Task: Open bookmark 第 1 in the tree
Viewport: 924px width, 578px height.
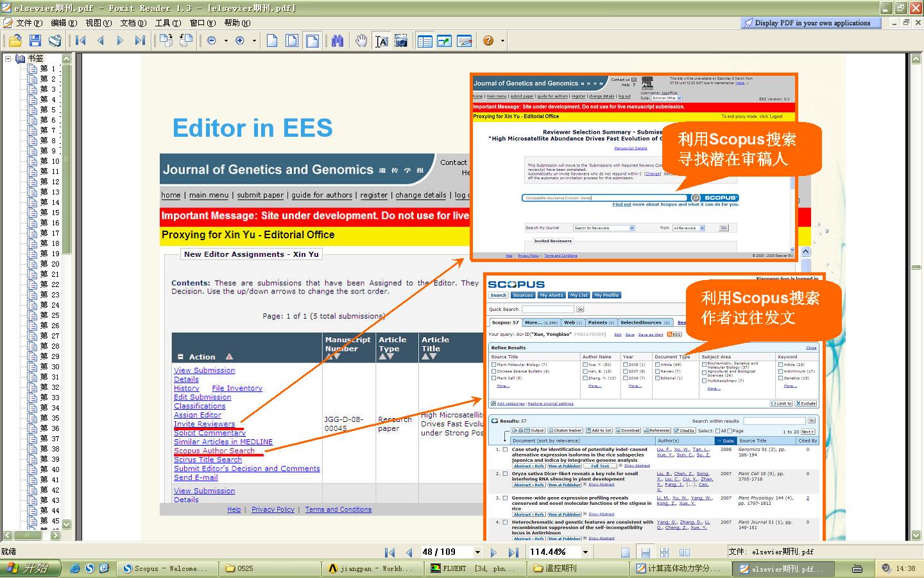Action: [47, 69]
